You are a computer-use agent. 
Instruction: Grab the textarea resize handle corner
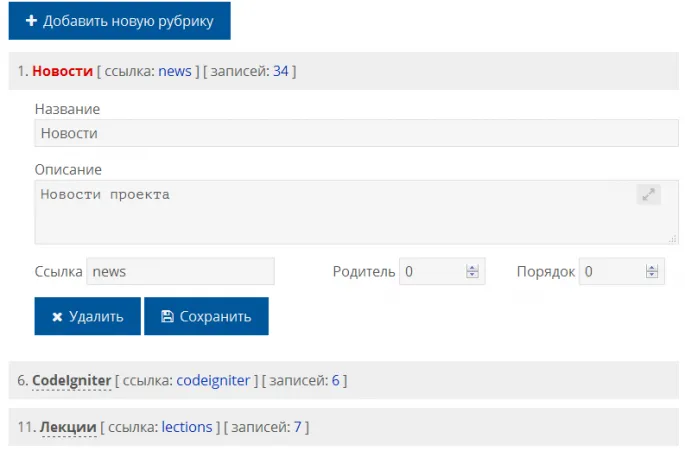[x=673, y=238]
